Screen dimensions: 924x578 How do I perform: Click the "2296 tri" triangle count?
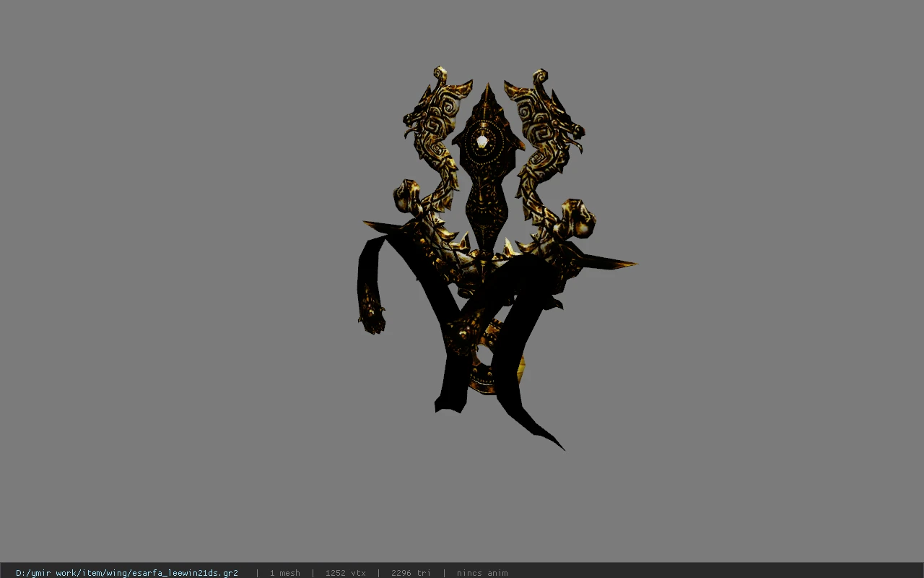(x=411, y=573)
